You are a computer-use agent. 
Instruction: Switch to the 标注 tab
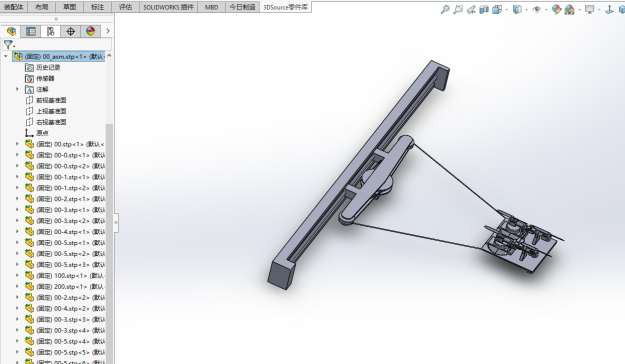(98, 7)
